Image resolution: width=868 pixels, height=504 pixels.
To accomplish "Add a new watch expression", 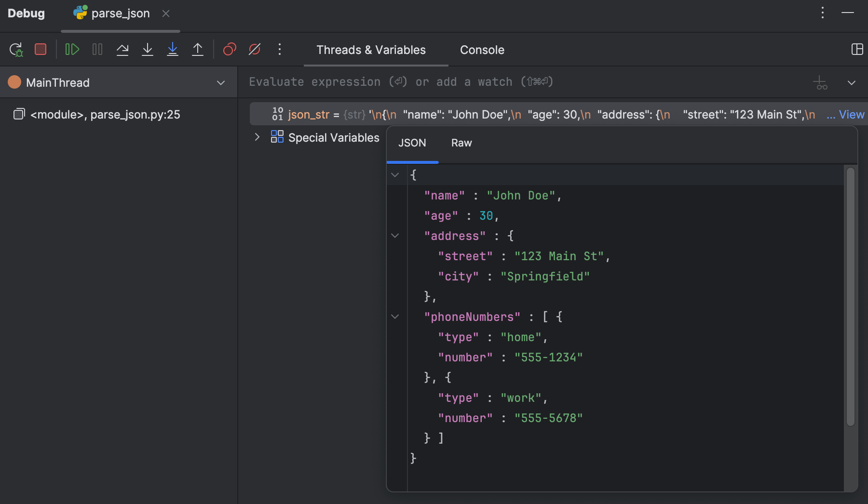I will pyautogui.click(x=821, y=82).
